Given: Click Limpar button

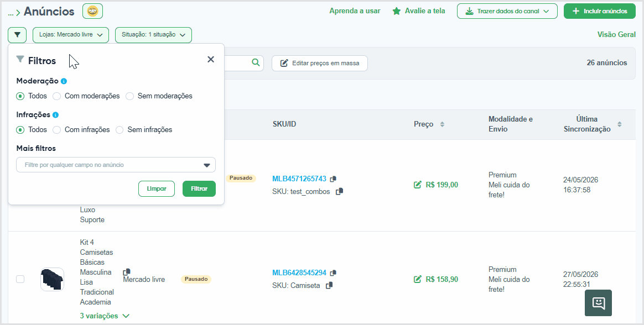Looking at the screenshot, I should (x=157, y=189).
